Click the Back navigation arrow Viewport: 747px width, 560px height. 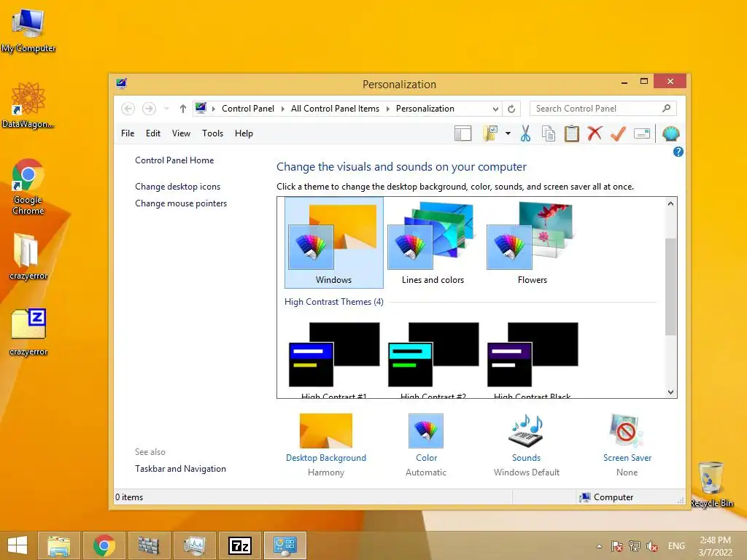tap(128, 109)
